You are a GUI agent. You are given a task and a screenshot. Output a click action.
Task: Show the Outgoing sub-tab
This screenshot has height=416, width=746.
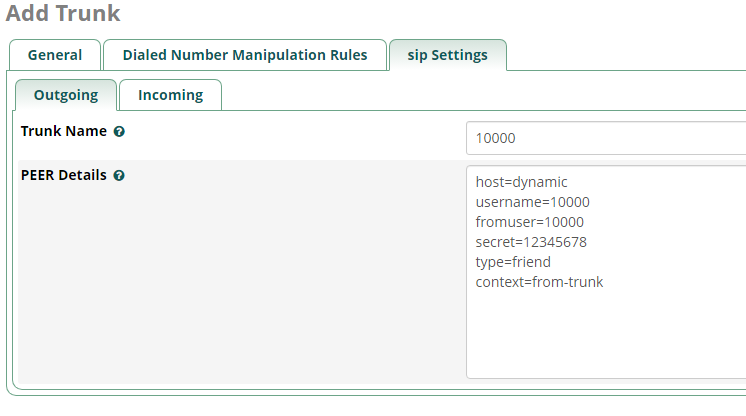point(66,95)
